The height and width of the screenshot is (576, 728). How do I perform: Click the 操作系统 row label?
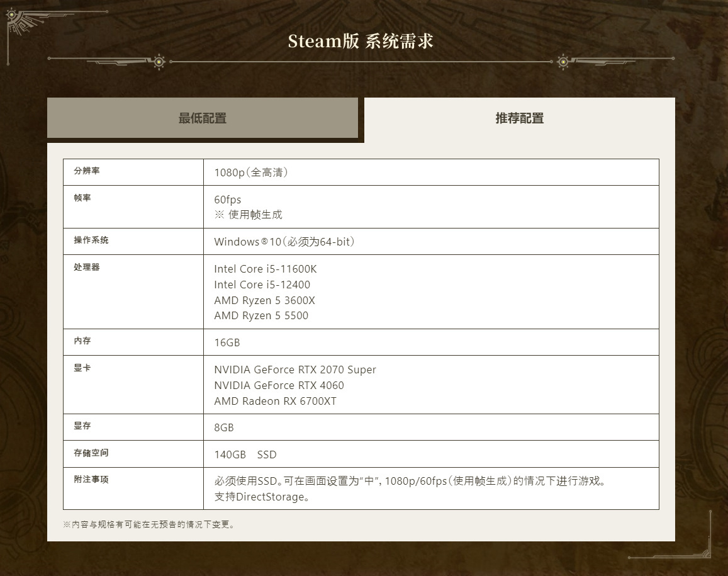point(91,240)
